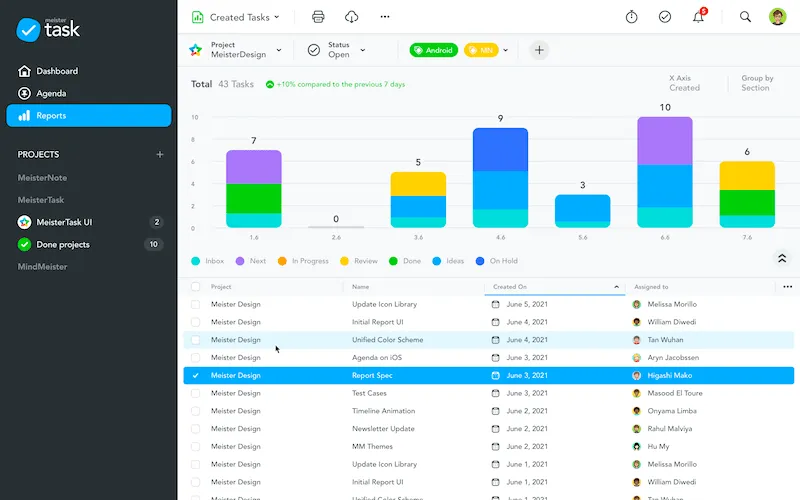800x500 pixels.
Task: Click the bar for 4.6 with 9 tasks
Action: 501,178
